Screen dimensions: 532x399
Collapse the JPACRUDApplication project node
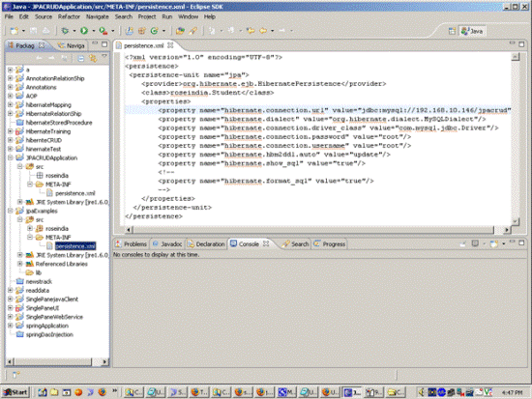coord(11,157)
